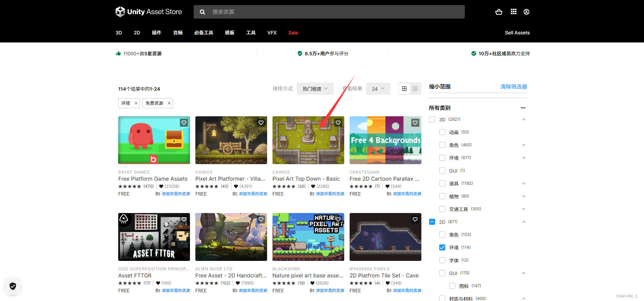
Task: Check the 图标 (147) checkbox
Action: (452, 286)
